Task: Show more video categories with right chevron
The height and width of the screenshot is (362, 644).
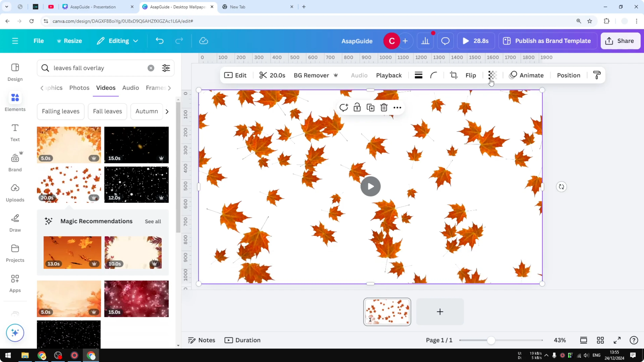Action: (x=167, y=111)
